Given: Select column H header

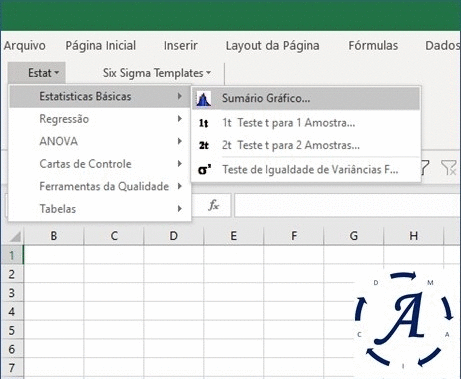Looking at the screenshot, I should pos(414,236).
